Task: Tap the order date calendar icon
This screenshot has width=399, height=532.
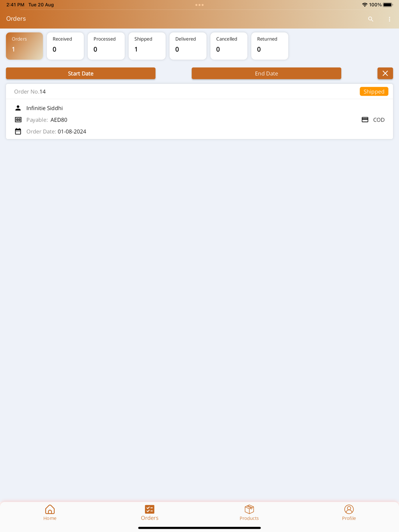Action: [x=18, y=131]
